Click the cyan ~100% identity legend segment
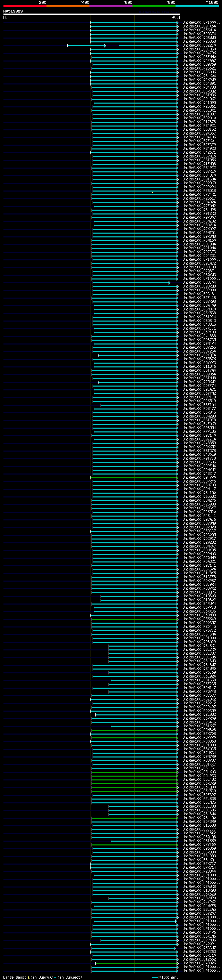Image resolution: width=222 pixels, height=980 pixels. [197, 6]
